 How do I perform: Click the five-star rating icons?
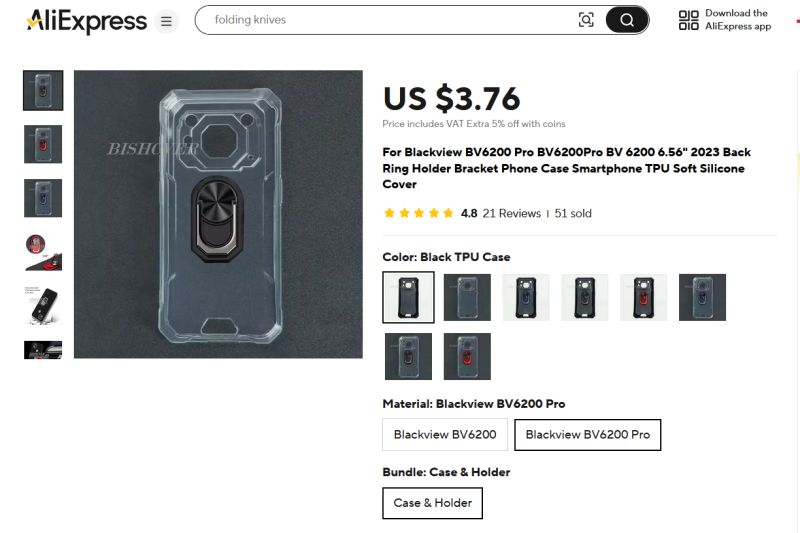[x=418, y=213]
